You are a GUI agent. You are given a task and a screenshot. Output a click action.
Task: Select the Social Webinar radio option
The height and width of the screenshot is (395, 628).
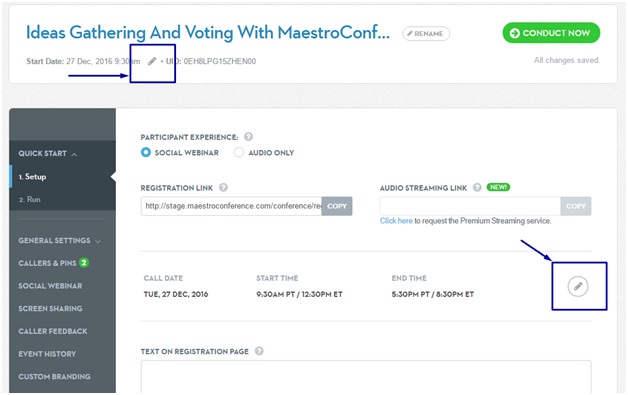(x=146, y=153)
